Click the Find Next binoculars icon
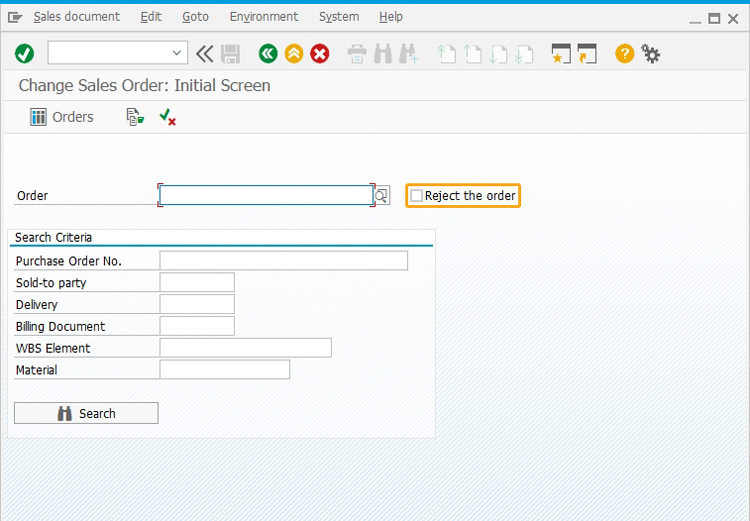The width and height of the screenshot is (750, 521). [x=409, y=54]
